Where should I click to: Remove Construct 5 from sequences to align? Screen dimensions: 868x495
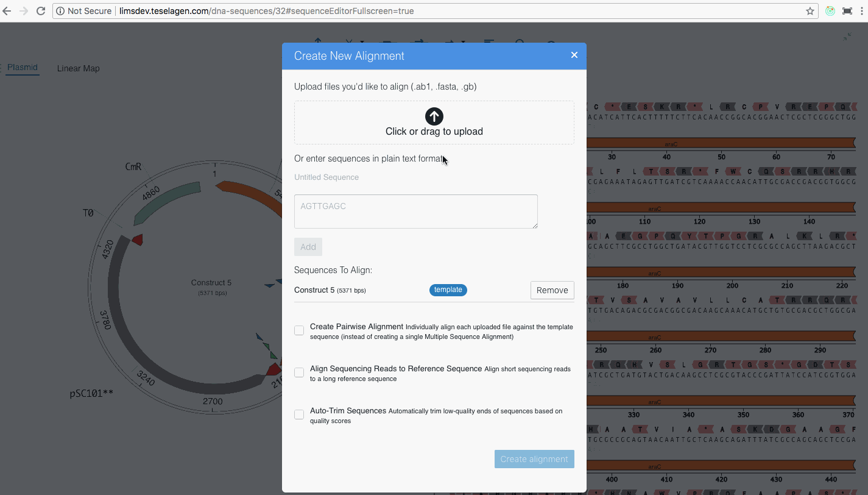[552, 290]
